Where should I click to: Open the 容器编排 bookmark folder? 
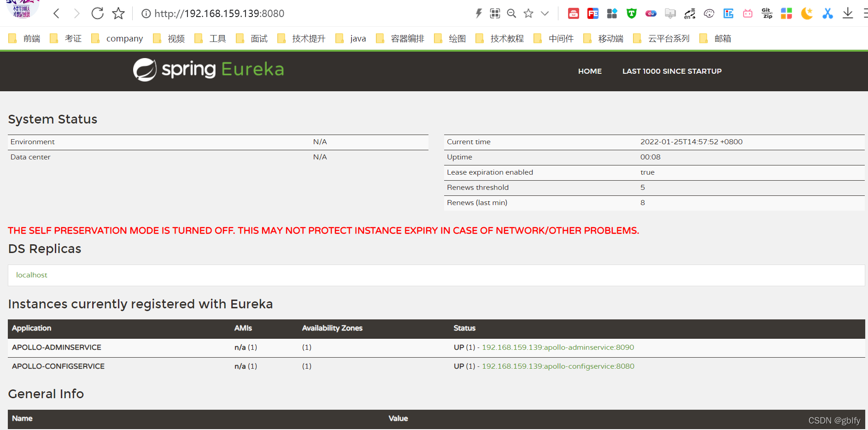pos(400,39)
